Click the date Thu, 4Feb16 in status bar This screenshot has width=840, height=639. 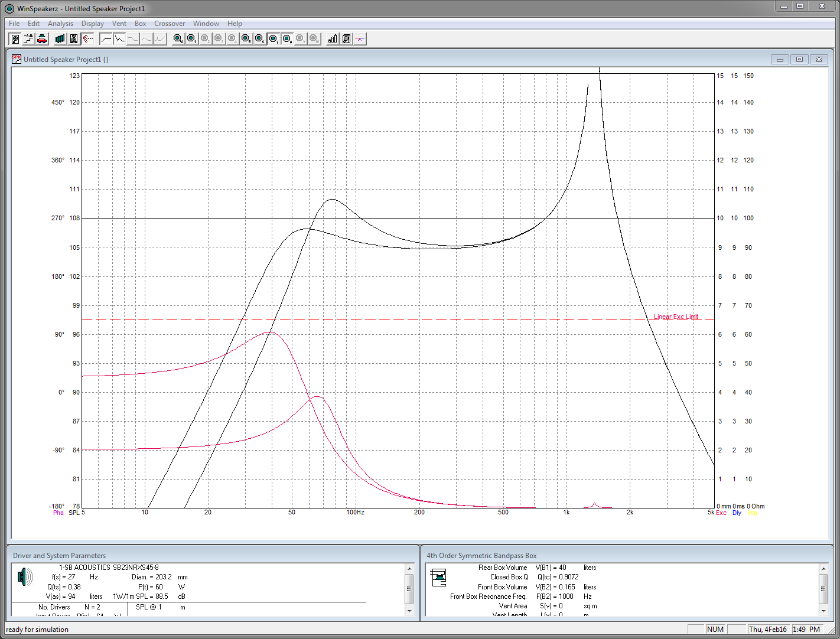pyautogui.click(x=768, y=630)
